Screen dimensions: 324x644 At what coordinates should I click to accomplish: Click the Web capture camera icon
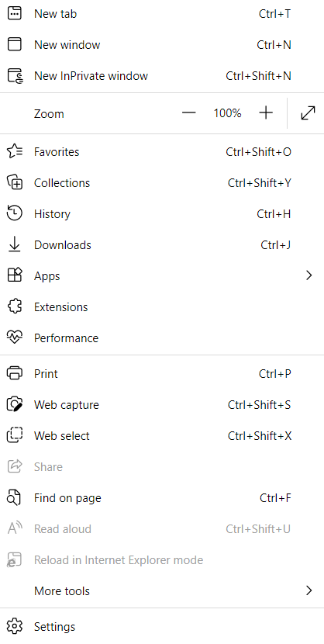(15, 404)
